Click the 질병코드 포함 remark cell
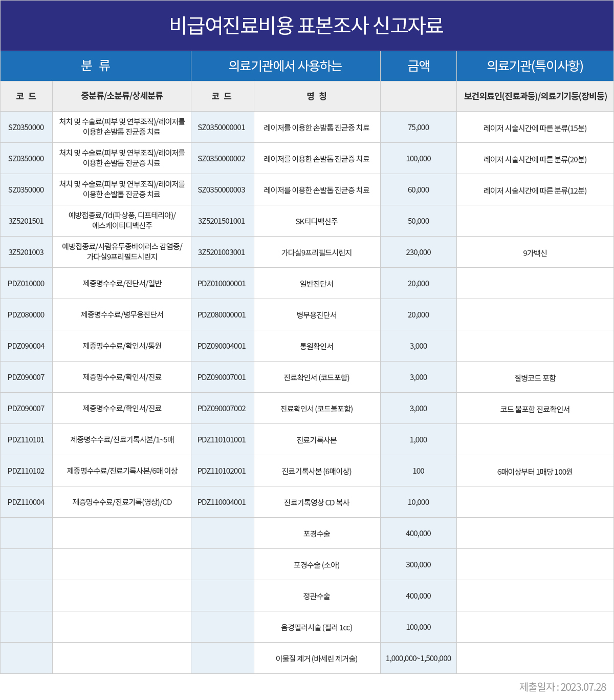The width and height of the screenshot is (614, 700). pyautogui.click(x=535, y=377)
